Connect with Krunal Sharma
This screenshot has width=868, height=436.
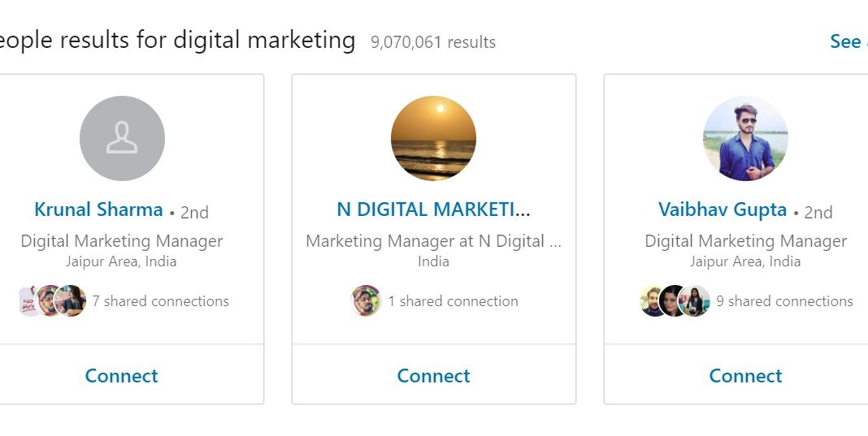(122, 376)
